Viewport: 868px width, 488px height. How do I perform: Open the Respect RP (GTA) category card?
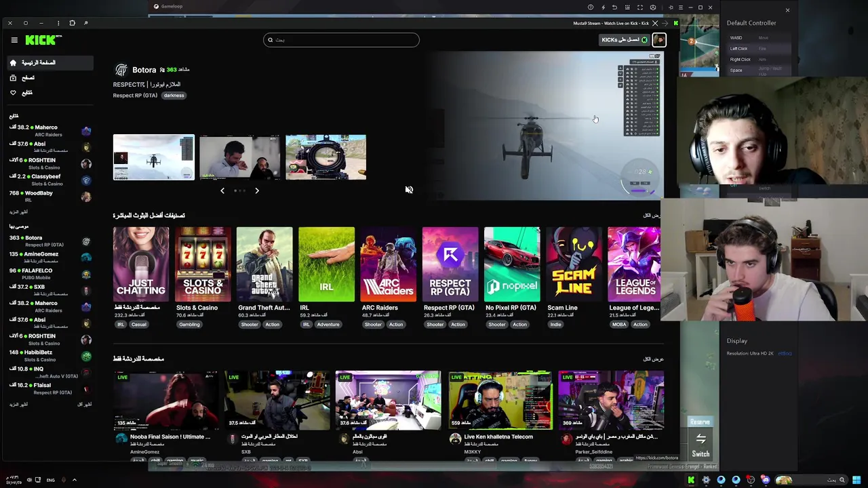tap(450, 264)
